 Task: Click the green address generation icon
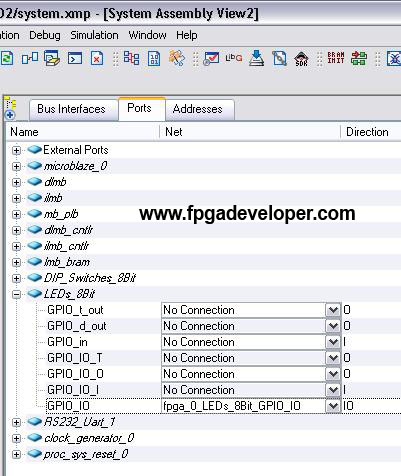tap(359, 58)
